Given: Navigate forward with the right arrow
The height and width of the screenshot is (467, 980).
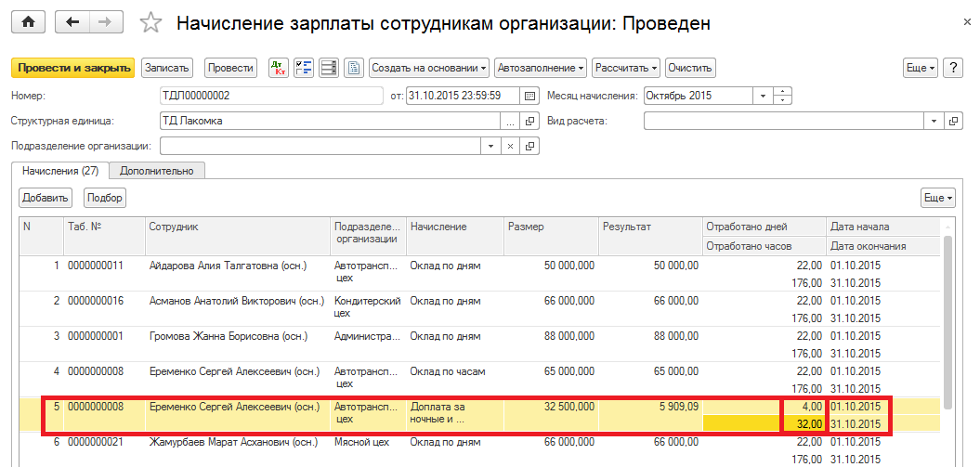Looking at the screenshot, I should [106, 22].
